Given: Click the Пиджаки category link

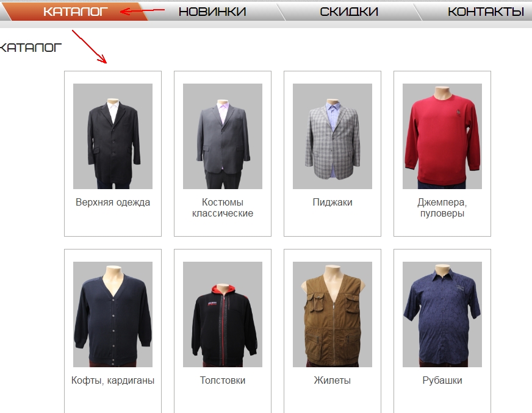Looking at the screenshot, I should point(332,203).
